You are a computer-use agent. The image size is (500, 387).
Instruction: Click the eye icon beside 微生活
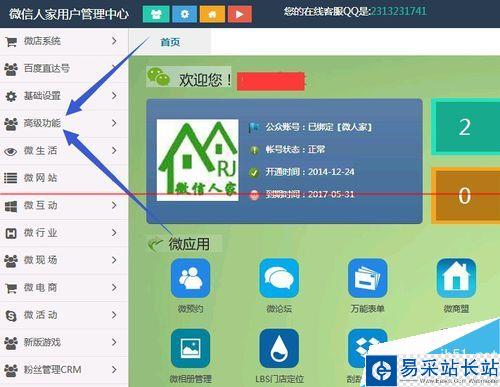11,151
